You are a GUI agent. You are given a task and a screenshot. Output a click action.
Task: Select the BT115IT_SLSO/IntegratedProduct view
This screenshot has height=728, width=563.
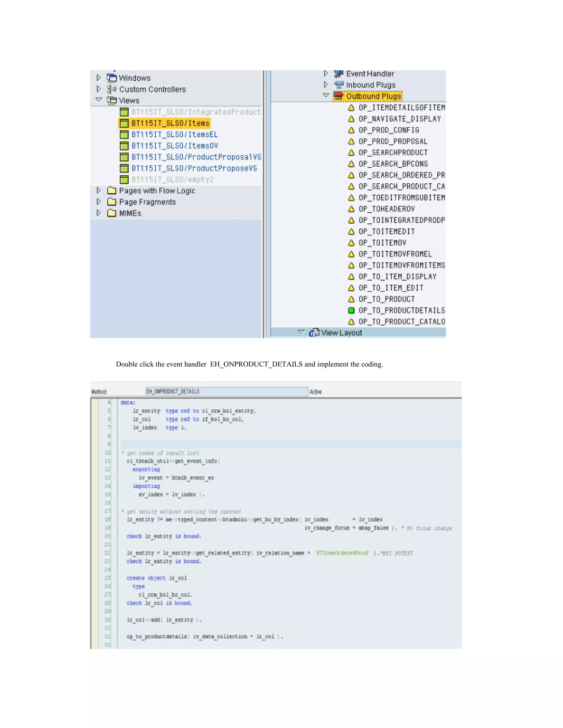pos(196,112)
